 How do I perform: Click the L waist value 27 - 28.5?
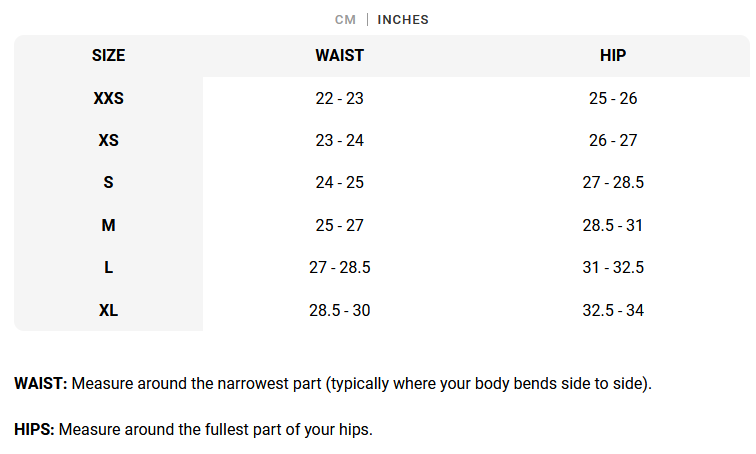pyautogui.click(x=339, y=268)
